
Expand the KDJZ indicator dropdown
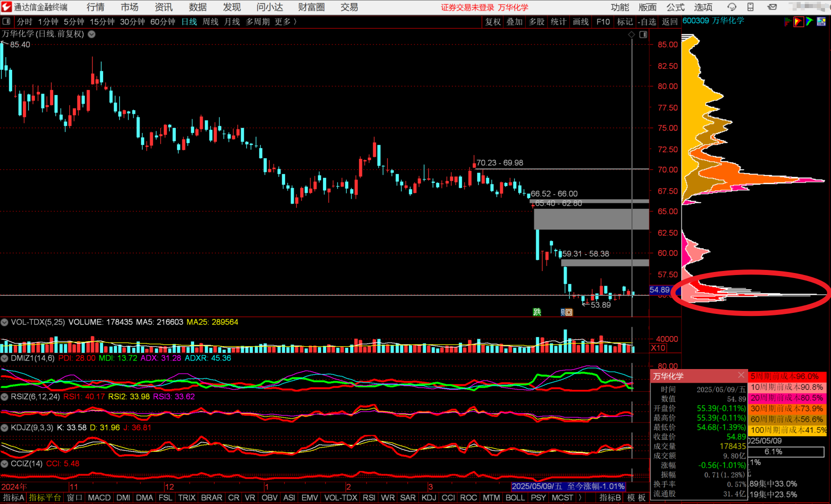pyautogui.click(x=5, y=428)
